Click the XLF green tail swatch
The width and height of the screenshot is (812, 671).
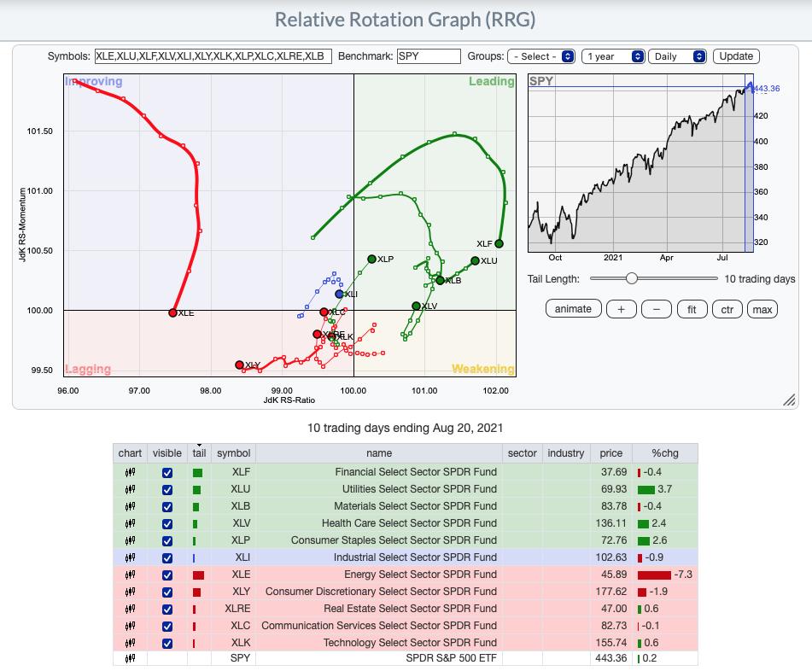click(x=198, y=473)
